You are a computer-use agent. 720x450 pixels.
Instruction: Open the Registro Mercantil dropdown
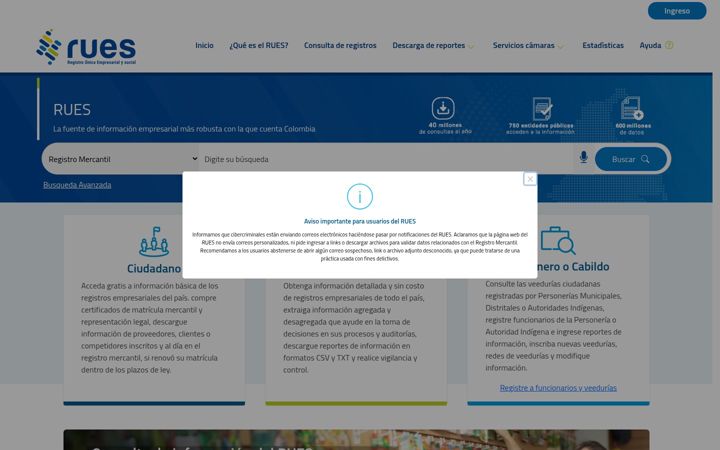tap(123, 159)
